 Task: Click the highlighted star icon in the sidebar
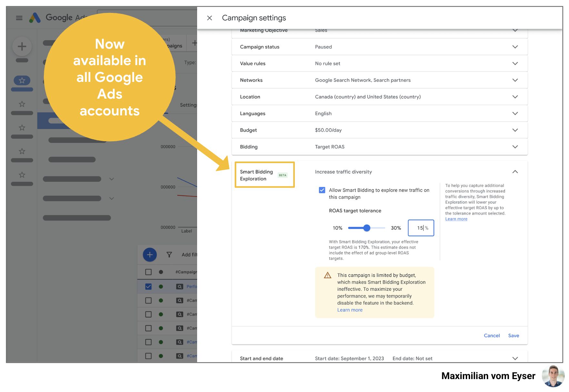click(22, 81)
